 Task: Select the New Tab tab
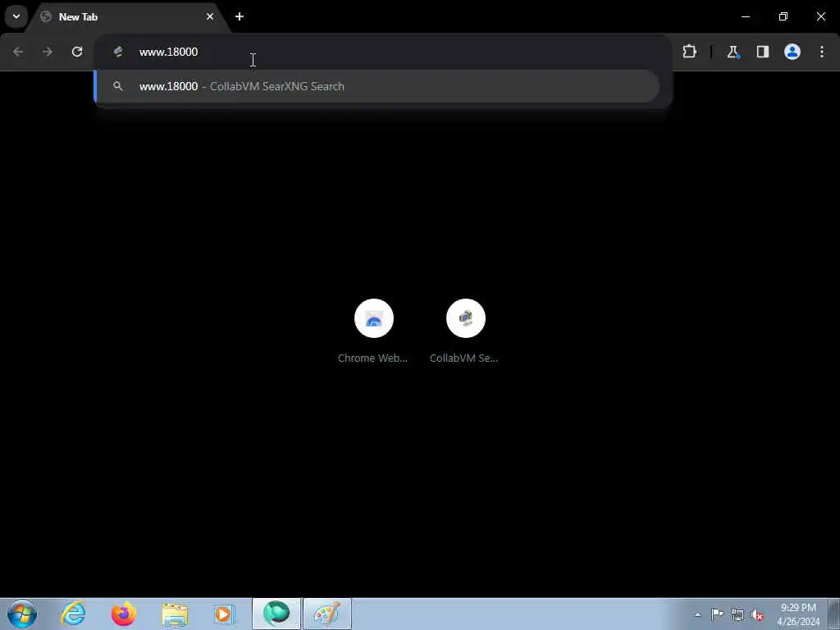tap(129, 16)
